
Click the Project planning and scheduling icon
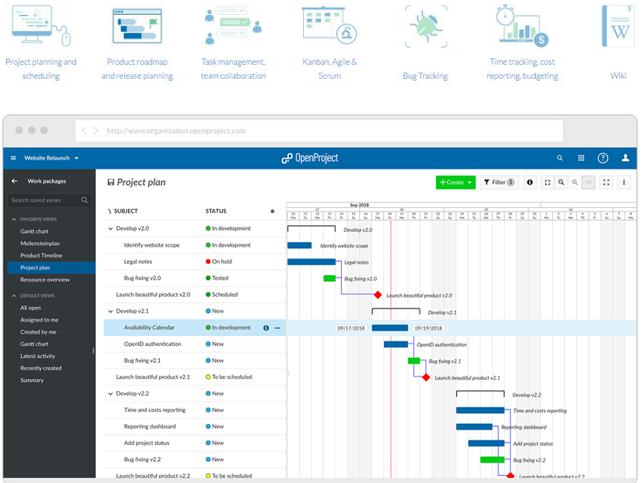click(x=41, y=26)
